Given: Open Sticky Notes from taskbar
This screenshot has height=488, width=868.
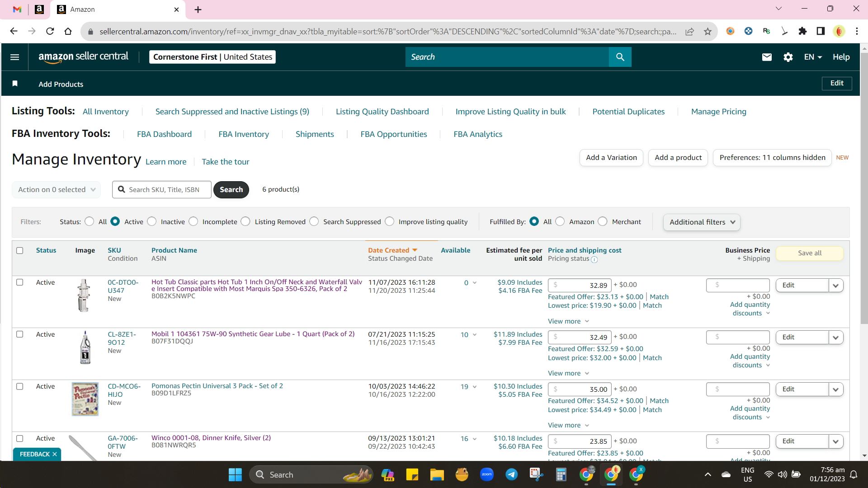Looking at the screenshot, I should (412, 474).
